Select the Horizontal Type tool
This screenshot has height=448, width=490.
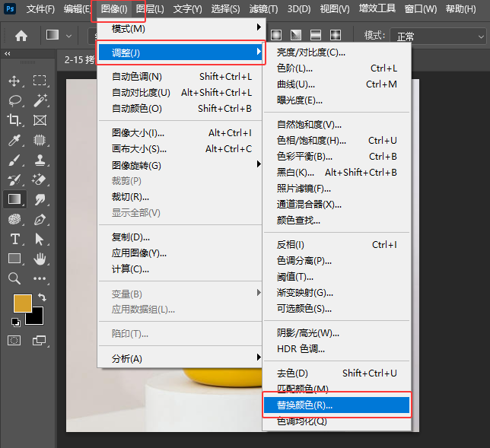pos(15,239)
